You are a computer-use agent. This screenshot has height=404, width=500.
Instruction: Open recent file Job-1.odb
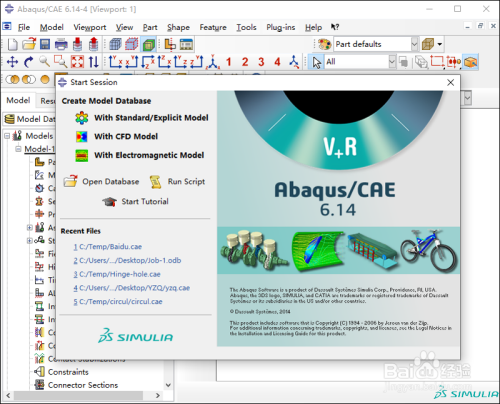tap(127, 260)
